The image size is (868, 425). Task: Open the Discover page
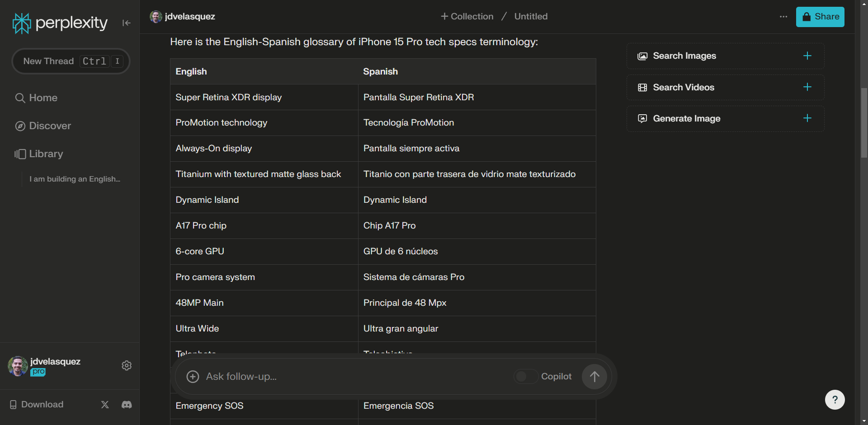43,126
